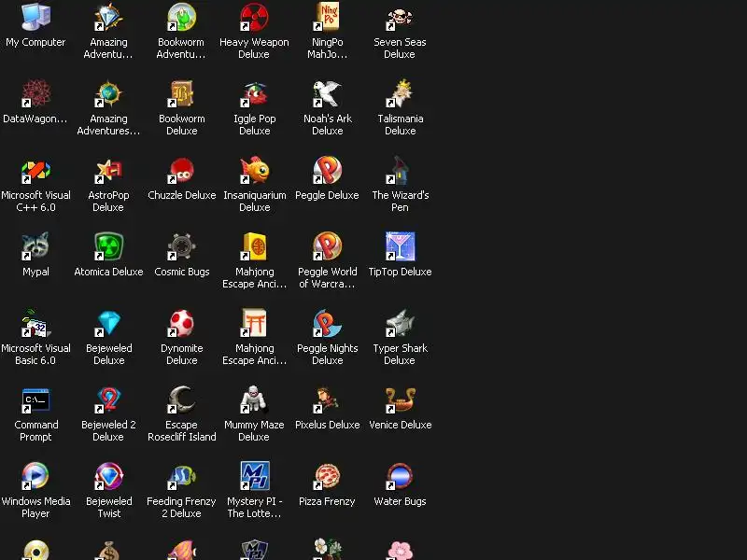
Task: Open Venice Deluxe gondola icon
Action: tap(401, 399)
